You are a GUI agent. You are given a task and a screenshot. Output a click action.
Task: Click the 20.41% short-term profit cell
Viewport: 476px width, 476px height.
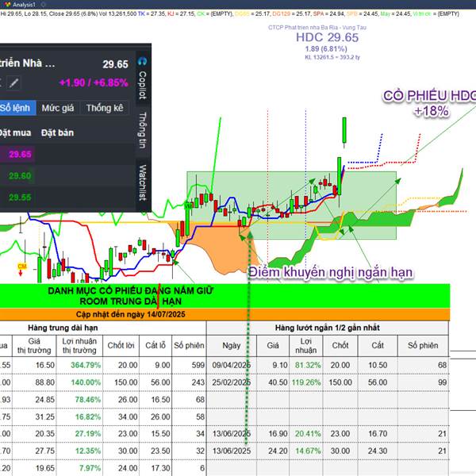(308, 434)
